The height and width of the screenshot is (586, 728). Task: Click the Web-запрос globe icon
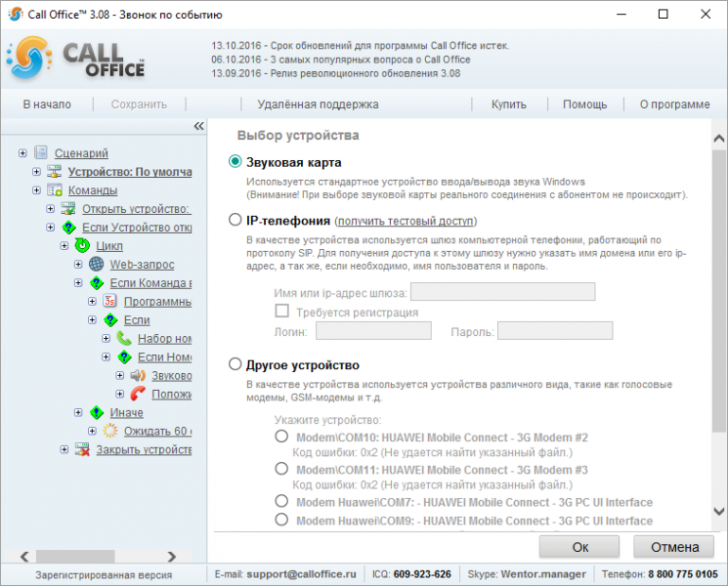(96, 264)
